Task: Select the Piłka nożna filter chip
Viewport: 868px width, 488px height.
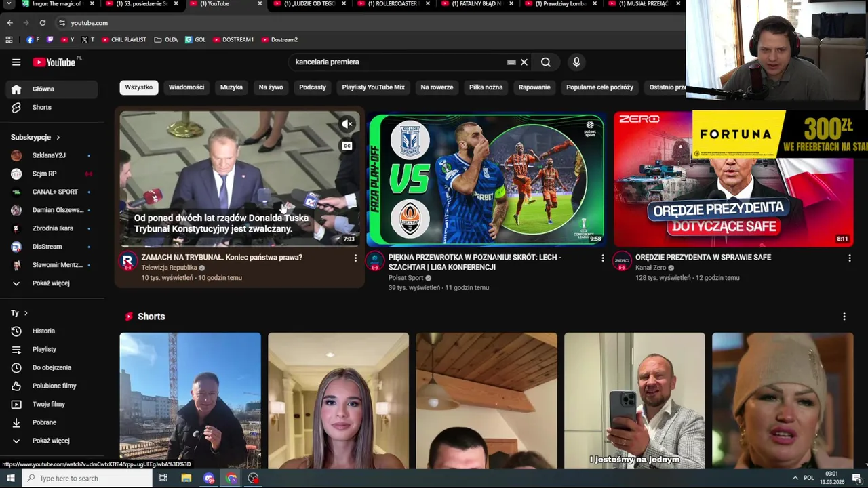Action: click(x=486, y=87)
